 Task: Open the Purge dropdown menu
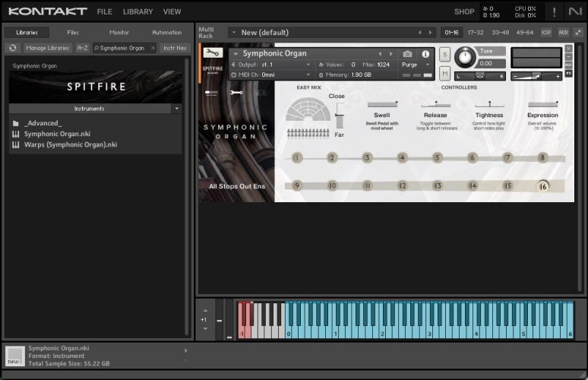click(x=415, y=65)
